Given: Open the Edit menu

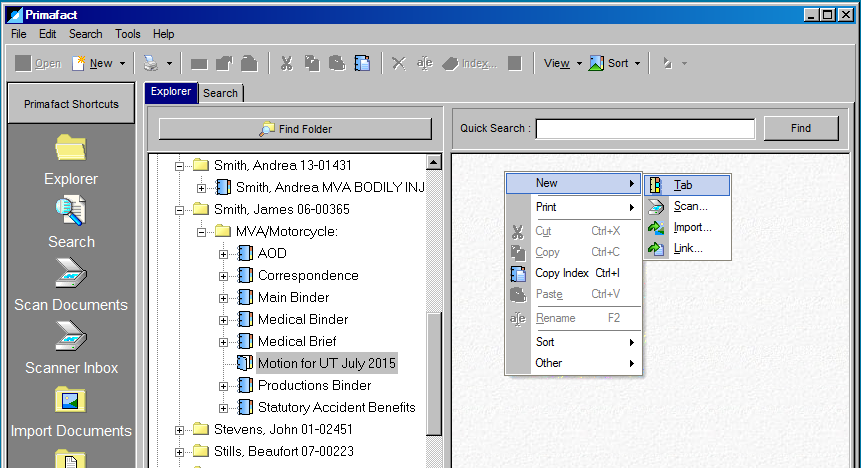Looking at the screenshot, I should point(47,34).
